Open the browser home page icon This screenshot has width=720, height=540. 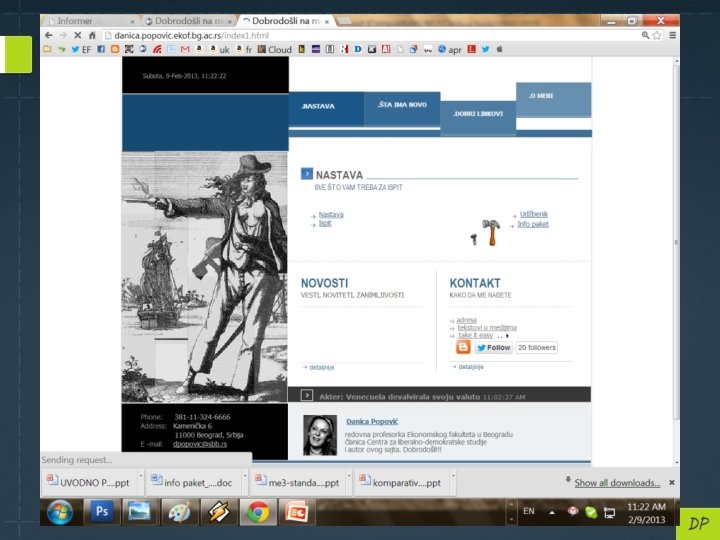[92, 35]
